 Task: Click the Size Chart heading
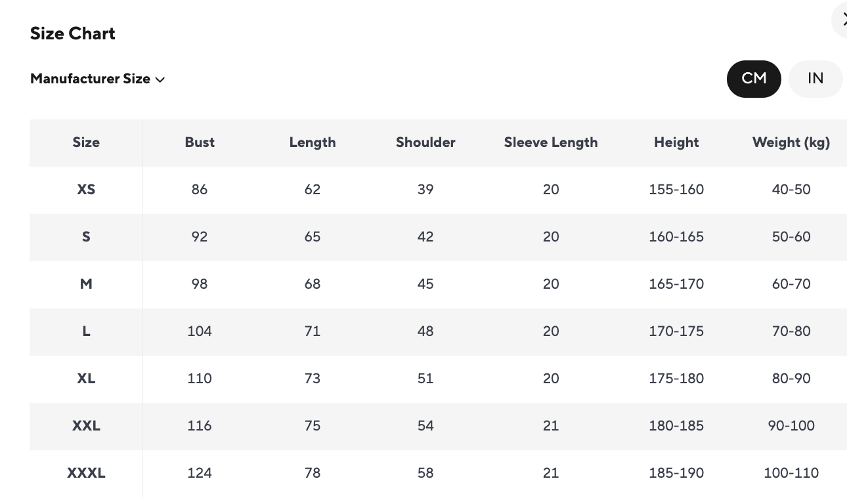73,33
